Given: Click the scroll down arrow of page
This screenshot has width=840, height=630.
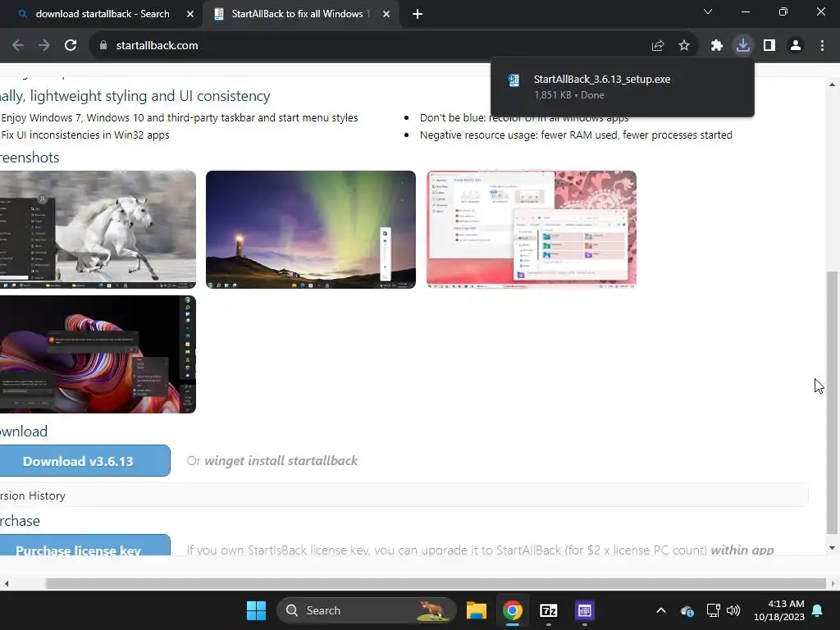Looking at the screenshot, I should [832, 547].
